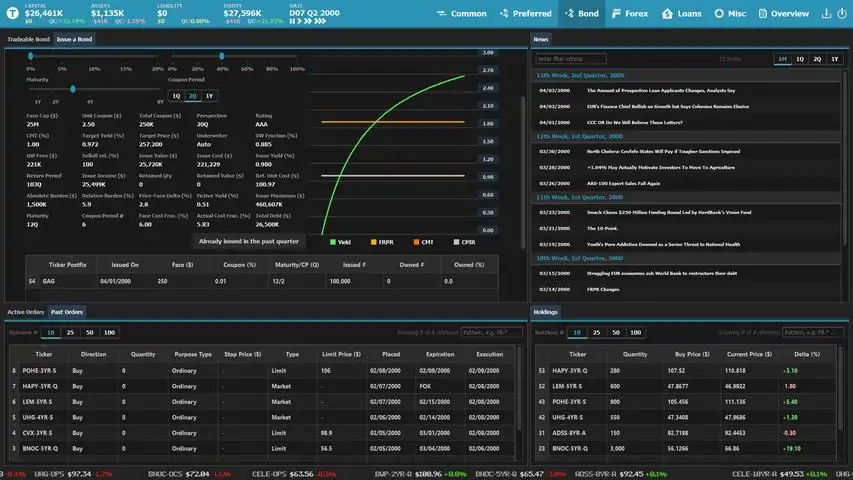Open the Common stocks section
853x480 pixels.
click(x=461, y=14)
